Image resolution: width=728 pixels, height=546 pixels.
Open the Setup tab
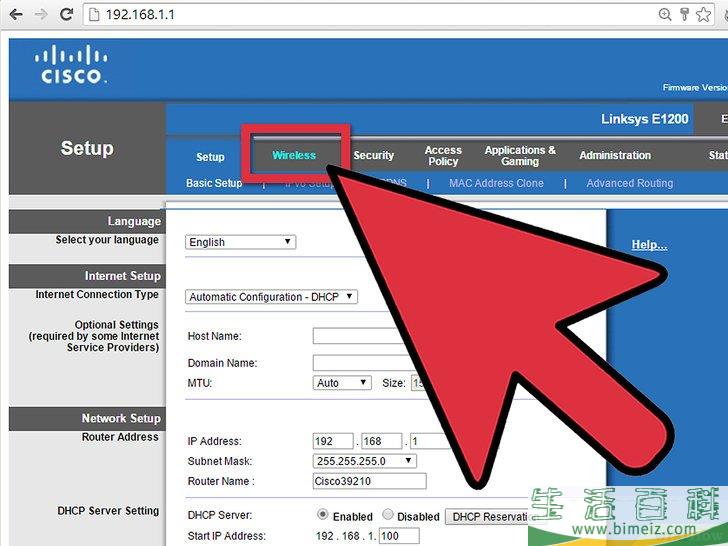click(210, 157)
